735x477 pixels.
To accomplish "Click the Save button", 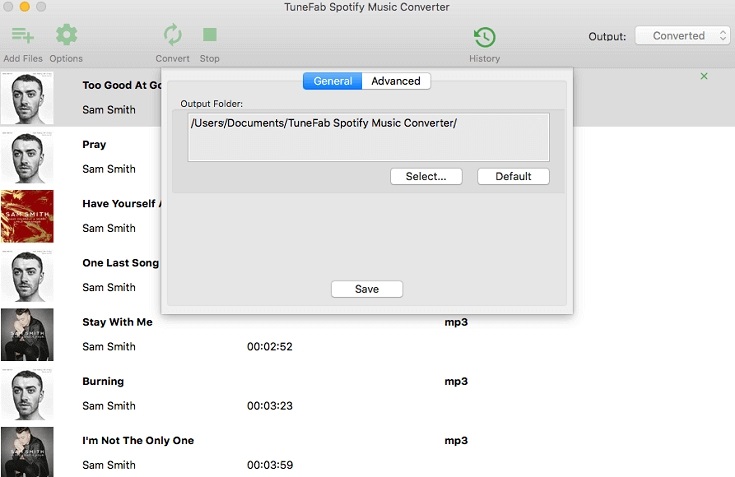I will click(367, 289).
